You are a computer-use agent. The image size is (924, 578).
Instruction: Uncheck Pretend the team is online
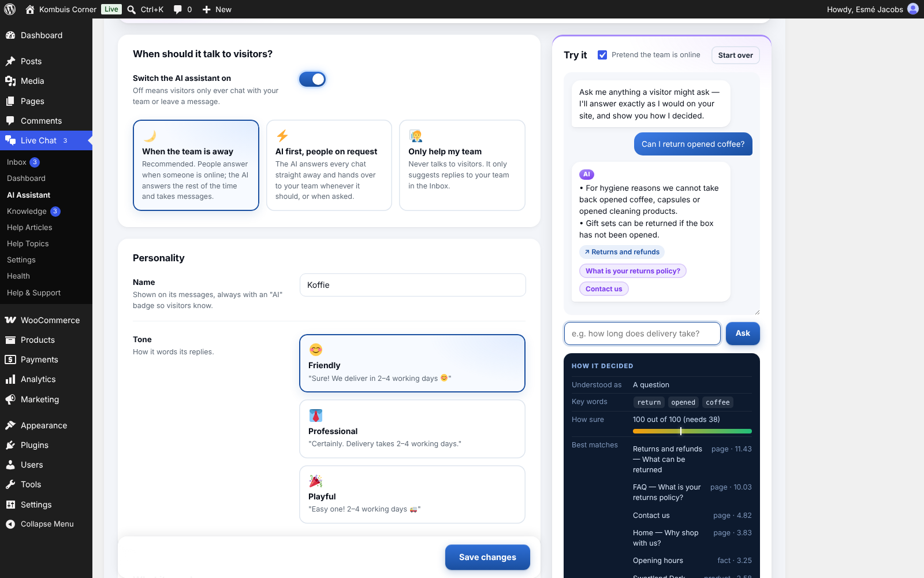602,55
